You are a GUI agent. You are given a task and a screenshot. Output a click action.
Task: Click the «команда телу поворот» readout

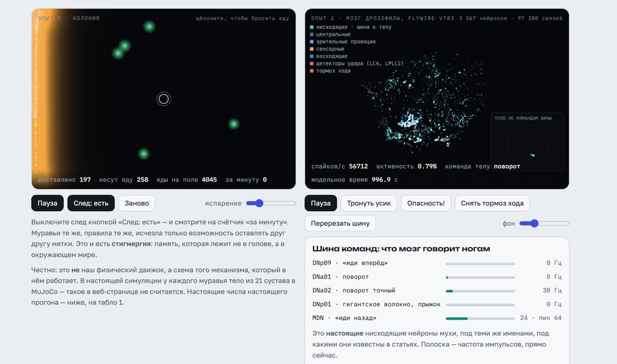tap(483, 166)
